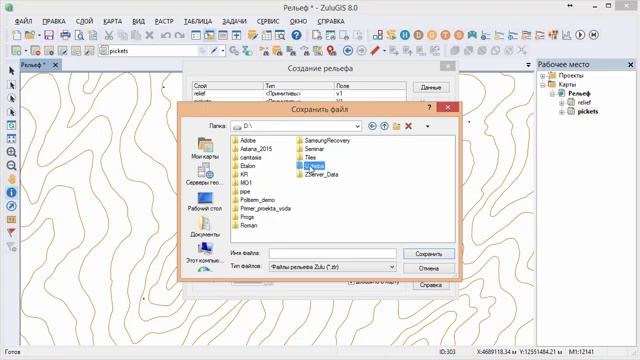Click the Save diskette icon in main toolbar
Image resolution: width=640 pixels, height=360 pixels.
(x=49, y=35)
